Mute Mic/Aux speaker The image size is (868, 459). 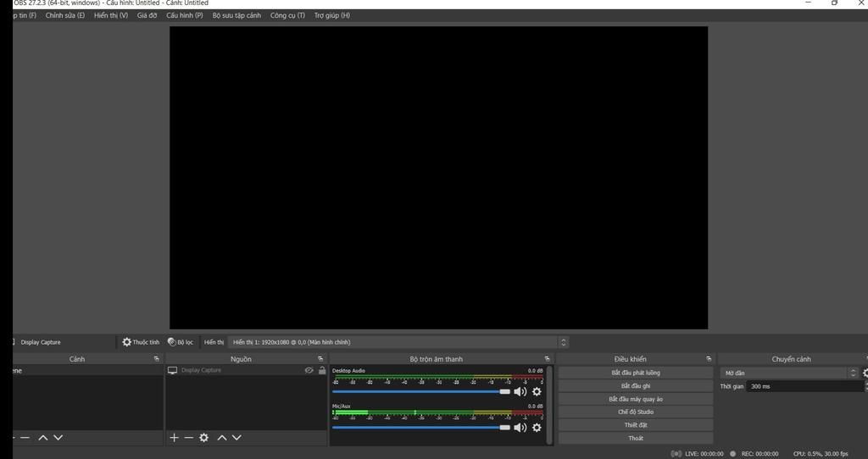click(x=520, y=428)
